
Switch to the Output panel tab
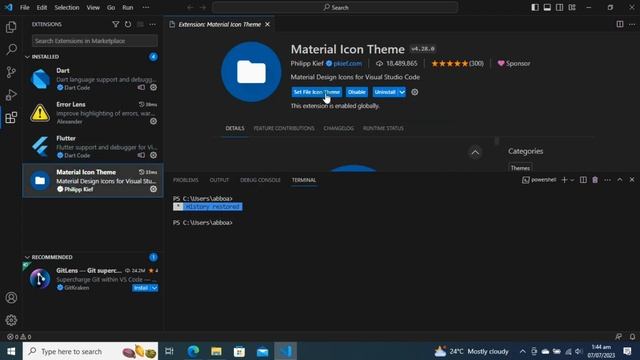[x=219, y=180]
